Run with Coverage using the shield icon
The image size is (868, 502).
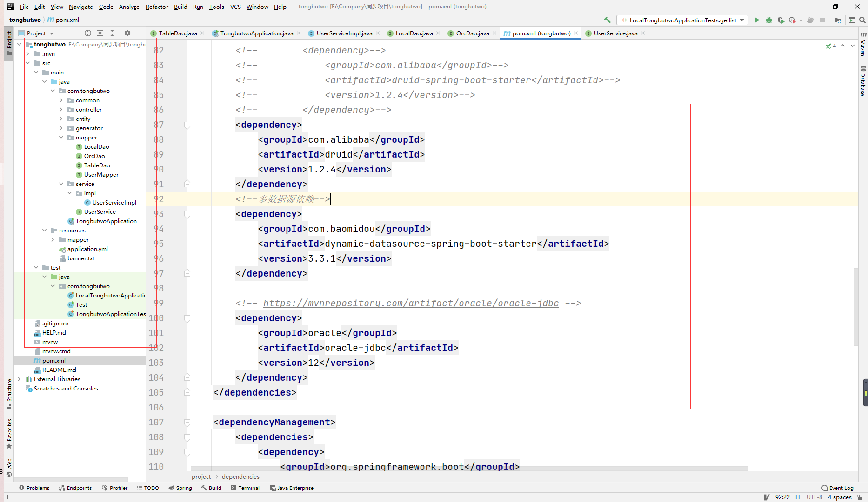(781, 20)
